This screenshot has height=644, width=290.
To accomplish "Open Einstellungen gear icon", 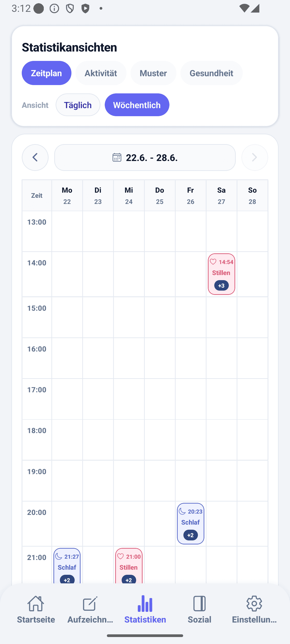I will click(254, 604).
